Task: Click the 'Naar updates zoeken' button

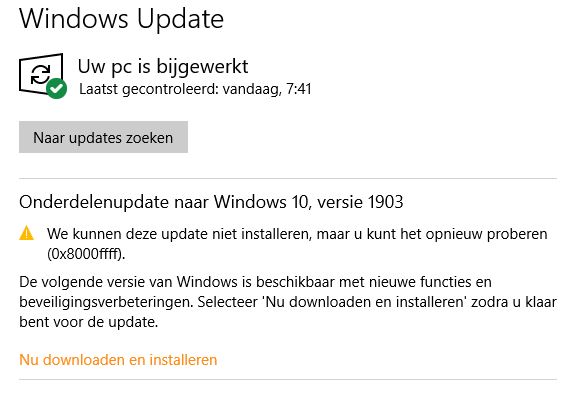Action: click(x=103, y=137)
